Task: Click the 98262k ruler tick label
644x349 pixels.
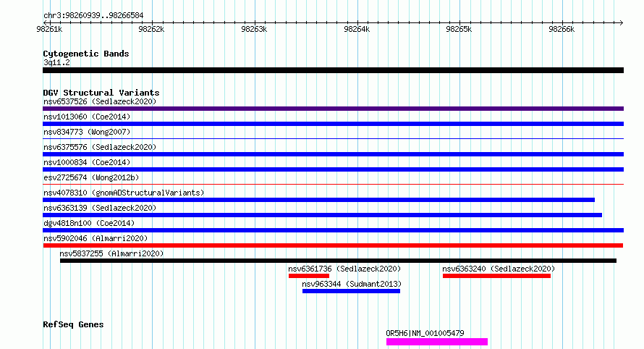Action: (151, 29)
